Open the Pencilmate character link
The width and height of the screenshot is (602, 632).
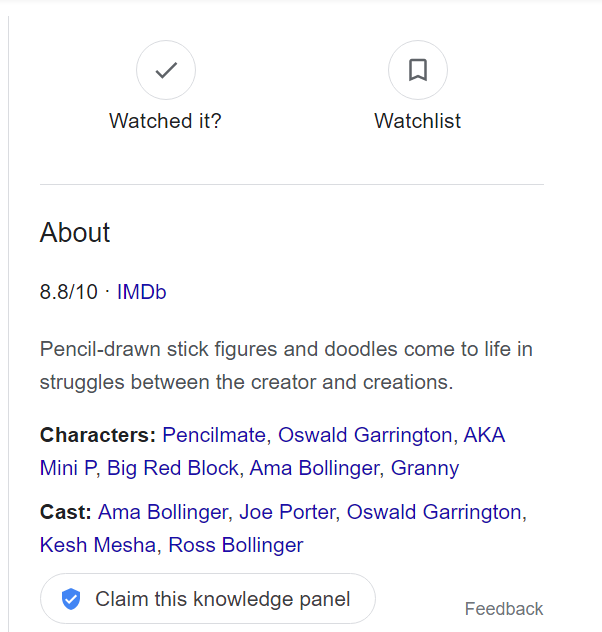point(214,435)
